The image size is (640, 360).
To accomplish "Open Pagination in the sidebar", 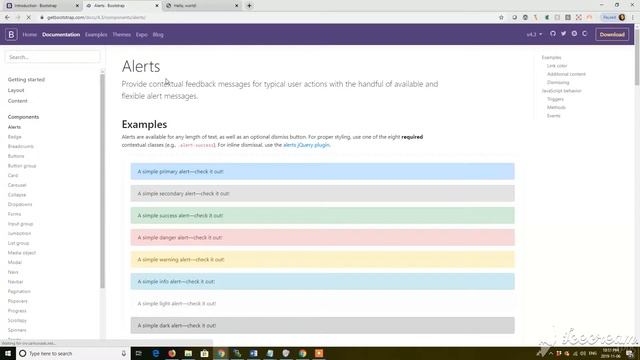I will [19, 291].
